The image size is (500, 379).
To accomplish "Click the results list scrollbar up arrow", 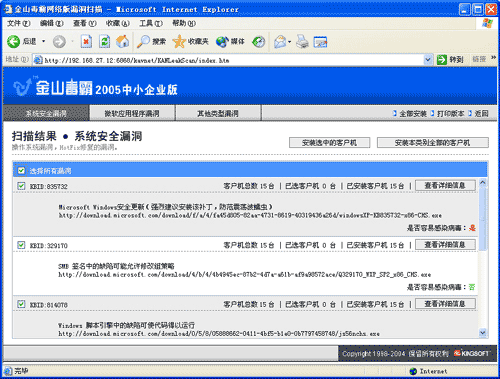I will [x=483, y=183].
